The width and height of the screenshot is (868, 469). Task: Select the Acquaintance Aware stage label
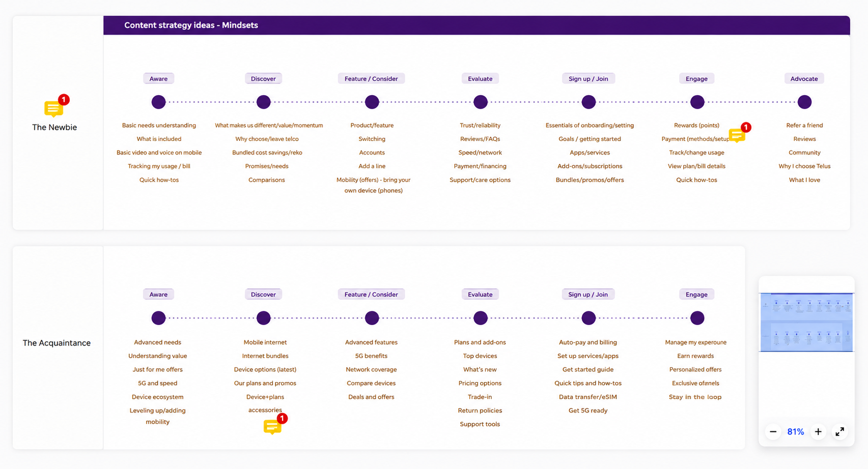coord(158,295)
